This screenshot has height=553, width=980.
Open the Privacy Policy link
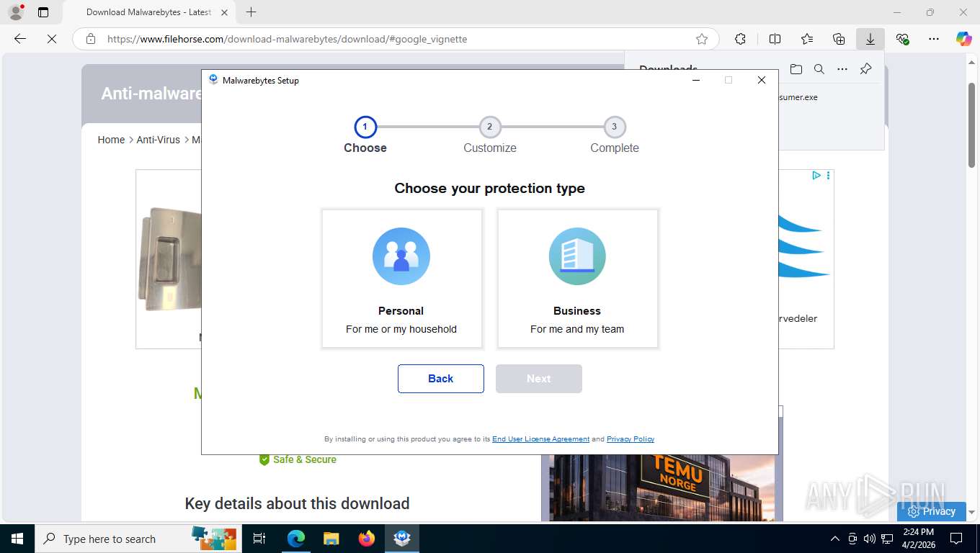(x=631, y=439)
